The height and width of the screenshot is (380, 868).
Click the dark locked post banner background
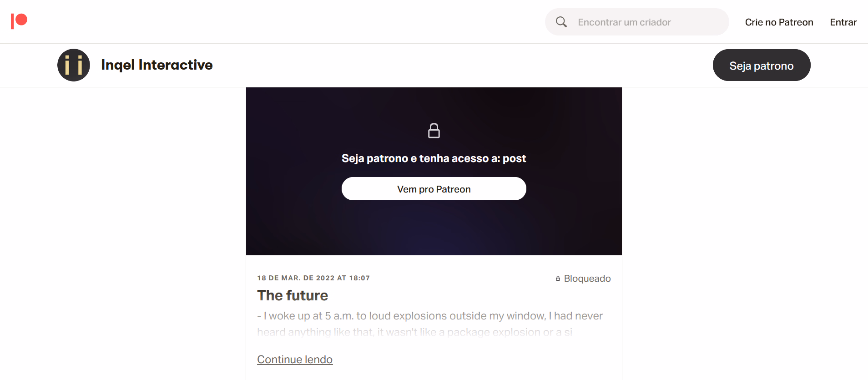(x=318, y=223)
